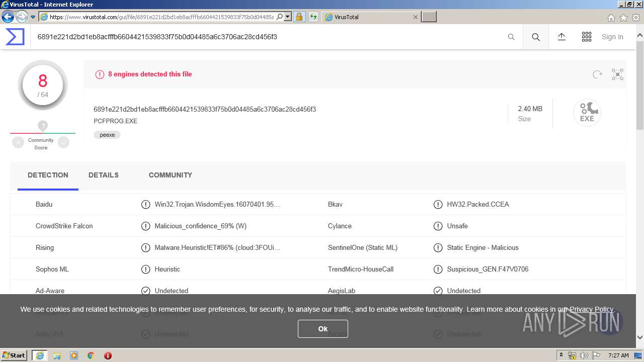Open the address bar autocomplete dropdown
The height and width of the screenshot is (362, 644).
[x=288, y=17]
